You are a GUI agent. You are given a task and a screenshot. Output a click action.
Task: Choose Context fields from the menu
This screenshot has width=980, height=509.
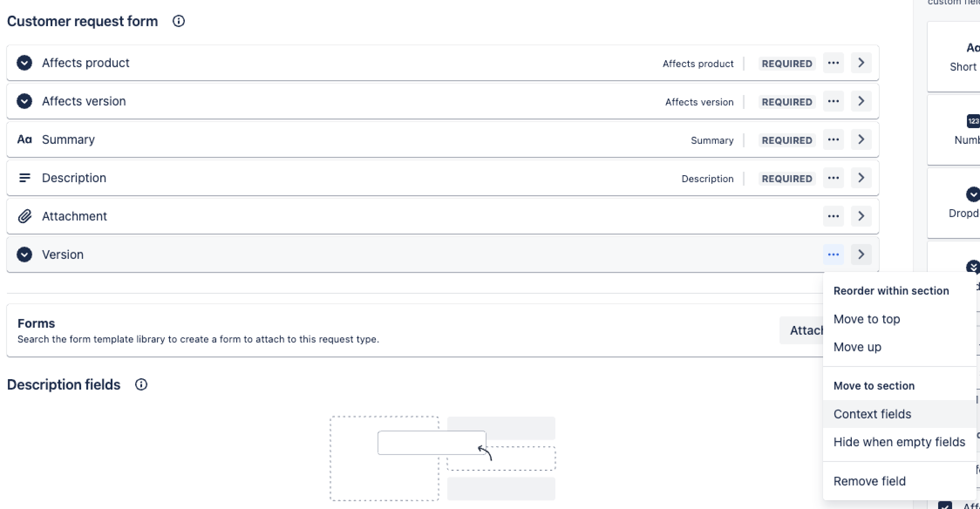872,414
